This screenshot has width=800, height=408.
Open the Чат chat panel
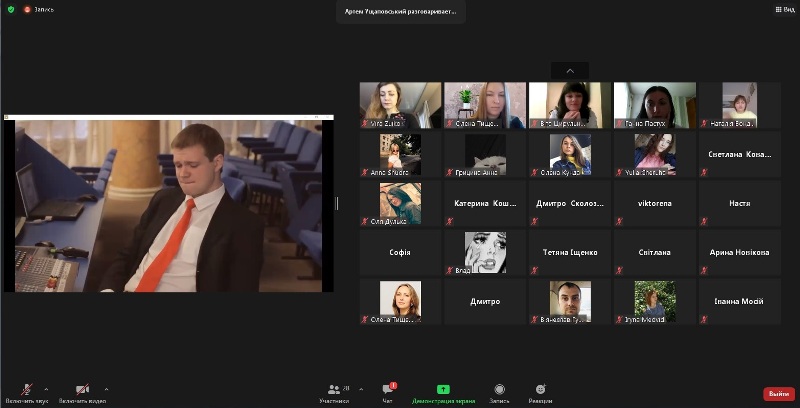(388, 394)
